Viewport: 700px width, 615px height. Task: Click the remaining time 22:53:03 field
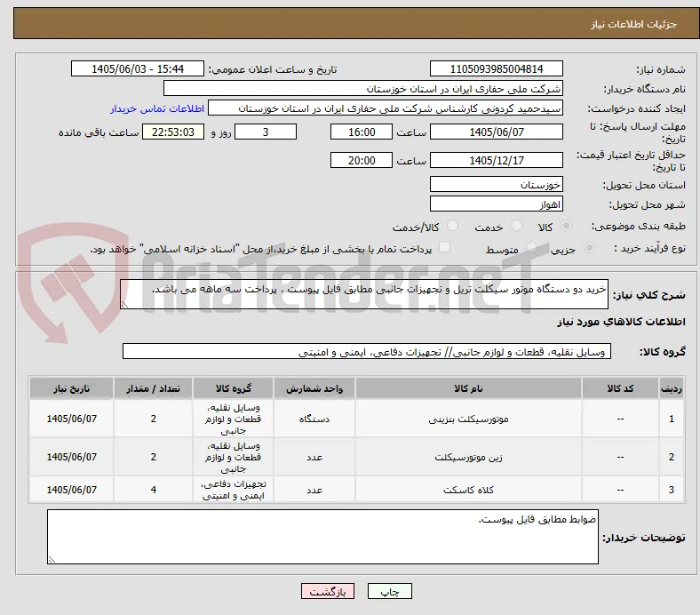[x=173, y=132]
